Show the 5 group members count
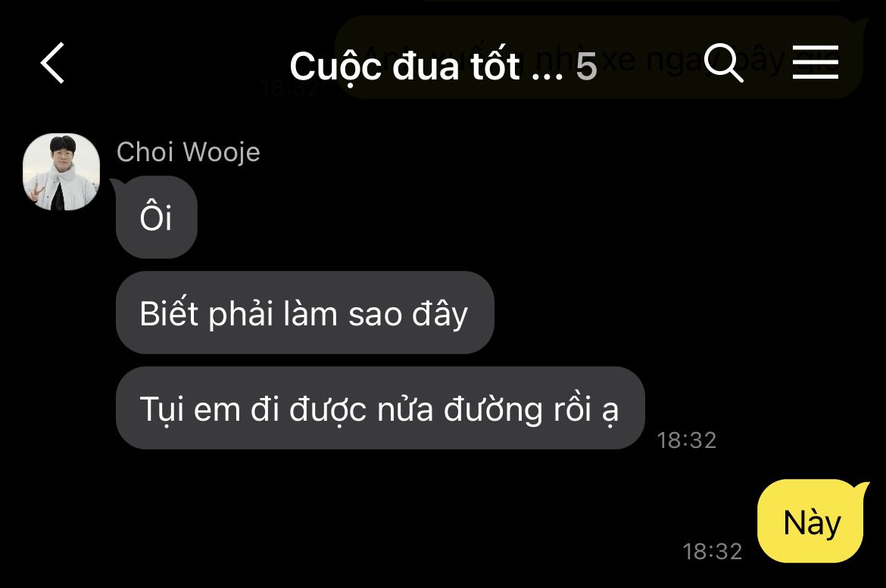 coord(586,67)
